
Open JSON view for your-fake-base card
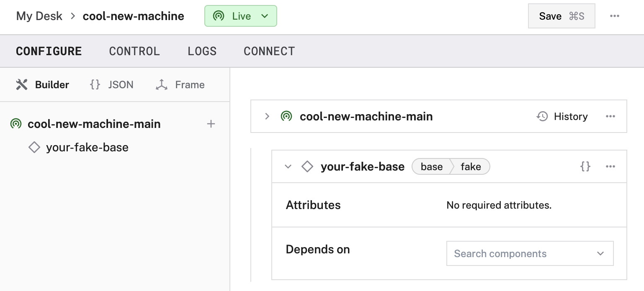[585, 166]
